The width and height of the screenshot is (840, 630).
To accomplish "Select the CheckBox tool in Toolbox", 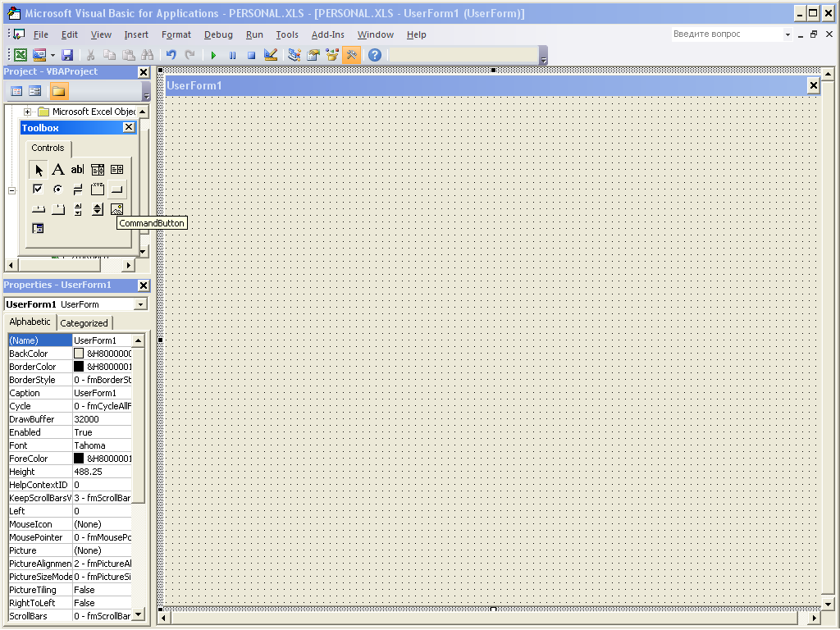I will (x=38, y=189).
